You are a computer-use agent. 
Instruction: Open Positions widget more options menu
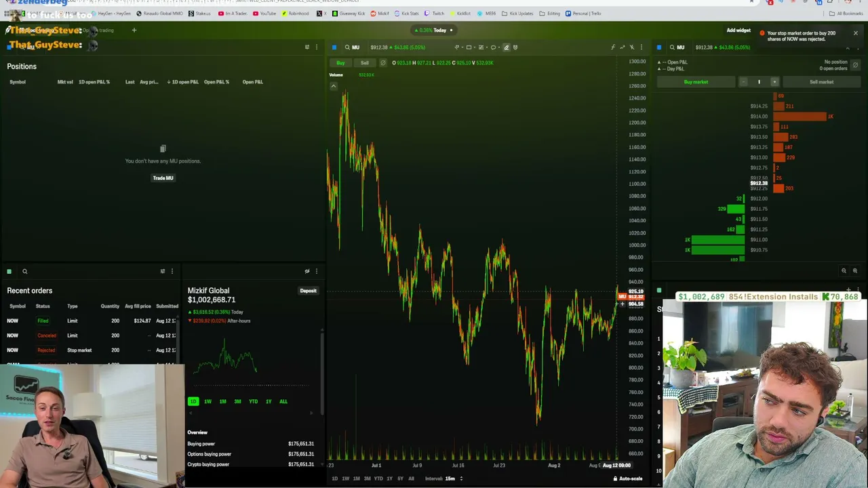[x=316, y=47]
